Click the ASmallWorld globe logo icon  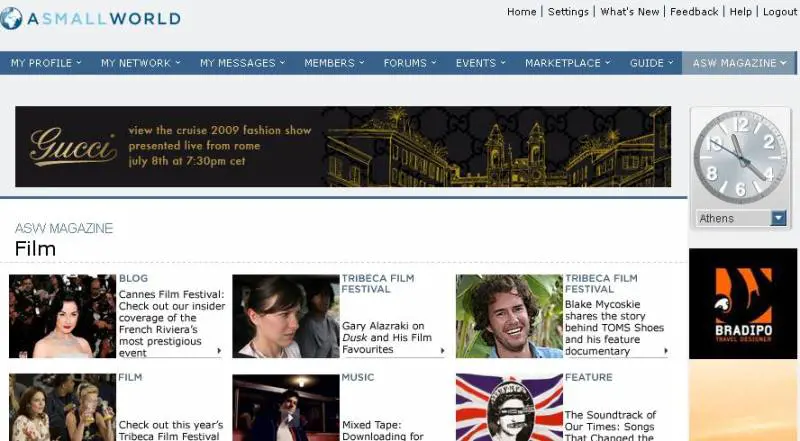(12, 18)
